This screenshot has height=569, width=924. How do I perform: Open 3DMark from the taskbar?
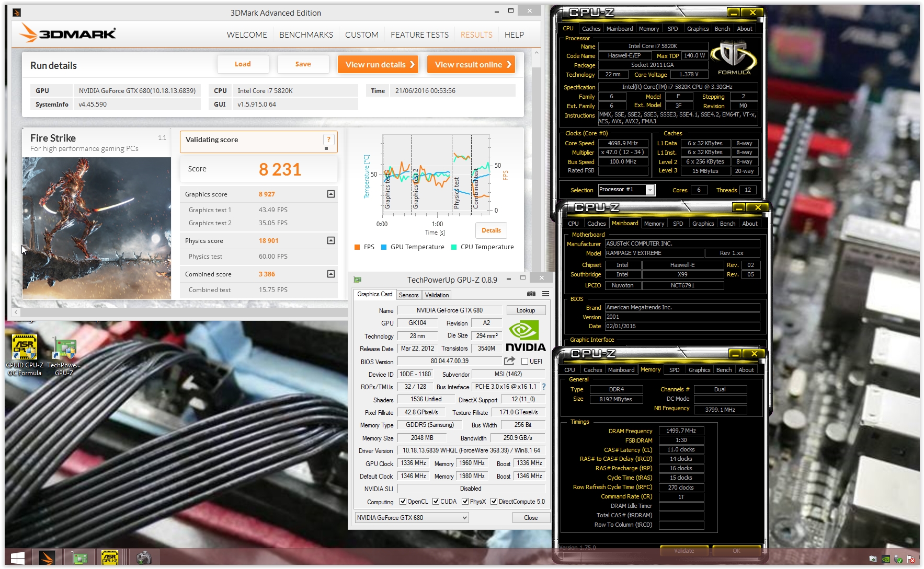pos(47,558)
